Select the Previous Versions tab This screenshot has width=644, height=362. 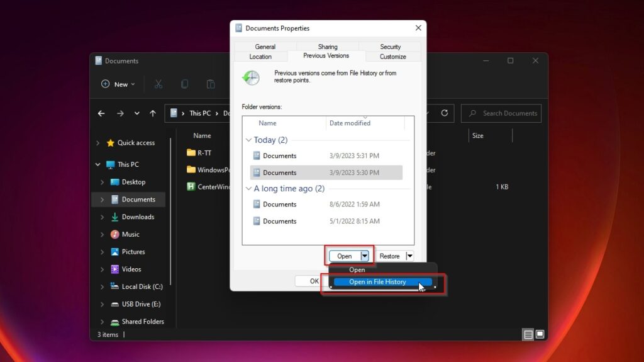coord(326,56)
